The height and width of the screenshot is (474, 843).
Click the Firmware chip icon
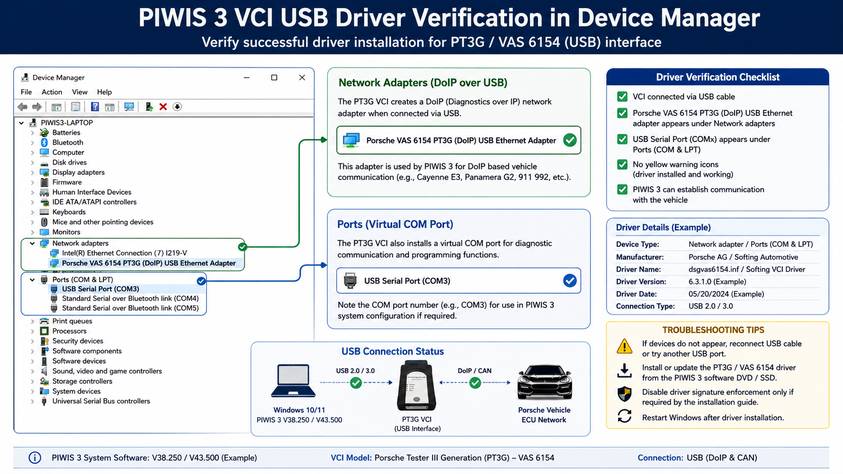(44, 182)
